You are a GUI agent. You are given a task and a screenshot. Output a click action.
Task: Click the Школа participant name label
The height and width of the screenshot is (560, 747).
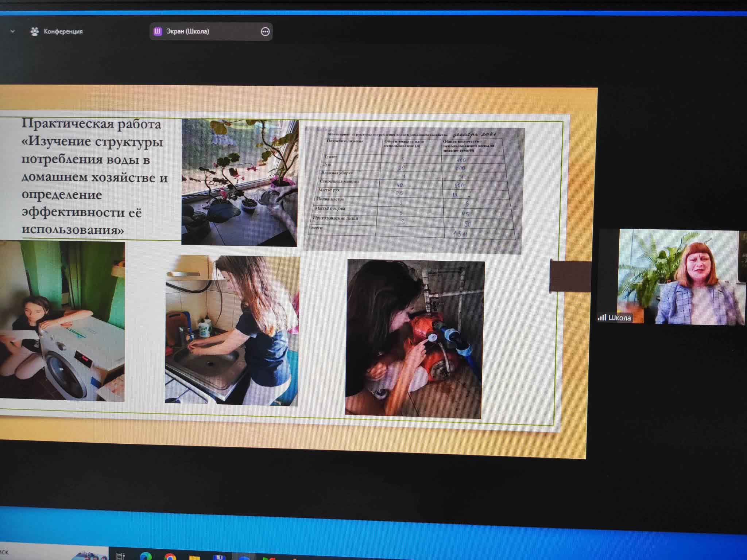[x=620, y=318]
